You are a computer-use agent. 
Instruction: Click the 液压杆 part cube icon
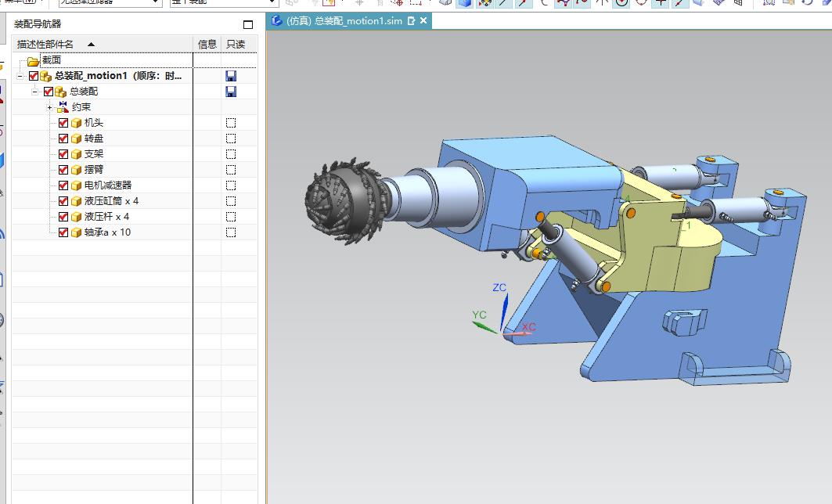pos(77,217)
